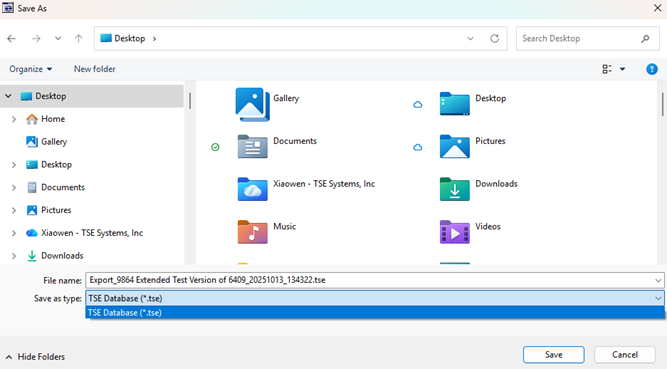The height and width of the screenshot is (369, 667).
Task: Expand the Downloads tree node
Action: point(14,256)
